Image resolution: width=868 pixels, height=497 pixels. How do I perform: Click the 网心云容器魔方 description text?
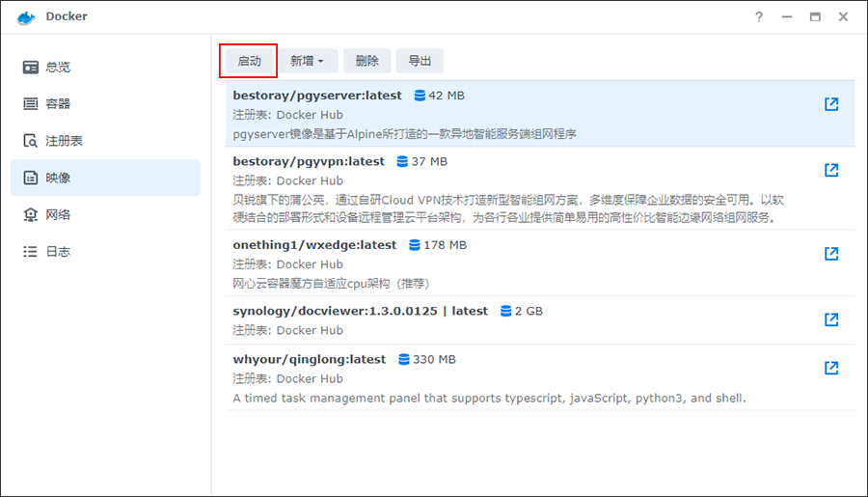click(331, 284)
